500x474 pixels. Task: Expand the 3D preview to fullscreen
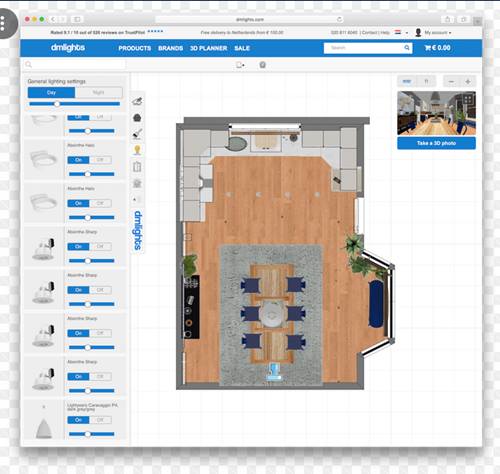[468, 99]
